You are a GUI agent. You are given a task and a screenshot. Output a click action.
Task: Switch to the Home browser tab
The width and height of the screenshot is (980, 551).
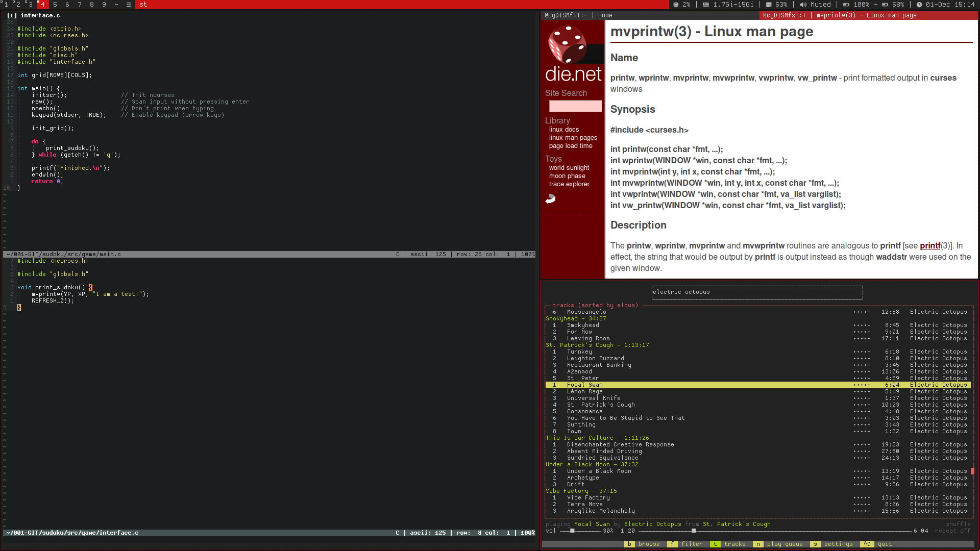pyautogui.click(x=605, y=15)
